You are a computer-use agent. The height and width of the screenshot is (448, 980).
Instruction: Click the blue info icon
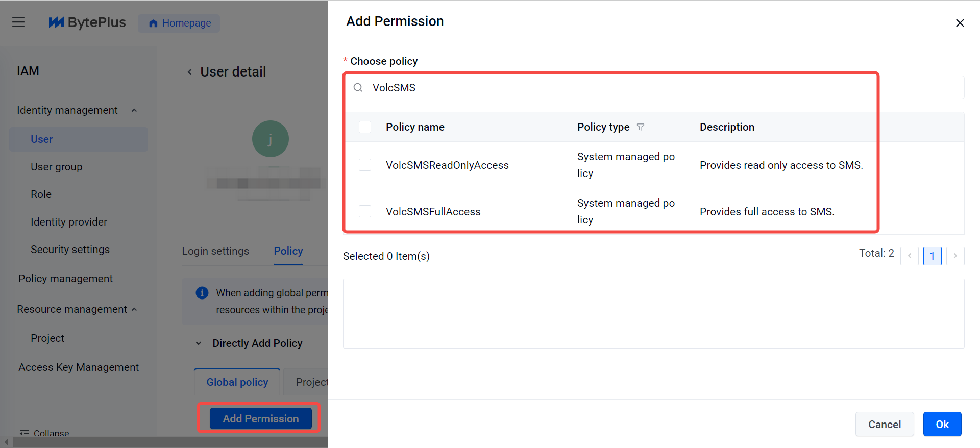coord(202,293)
